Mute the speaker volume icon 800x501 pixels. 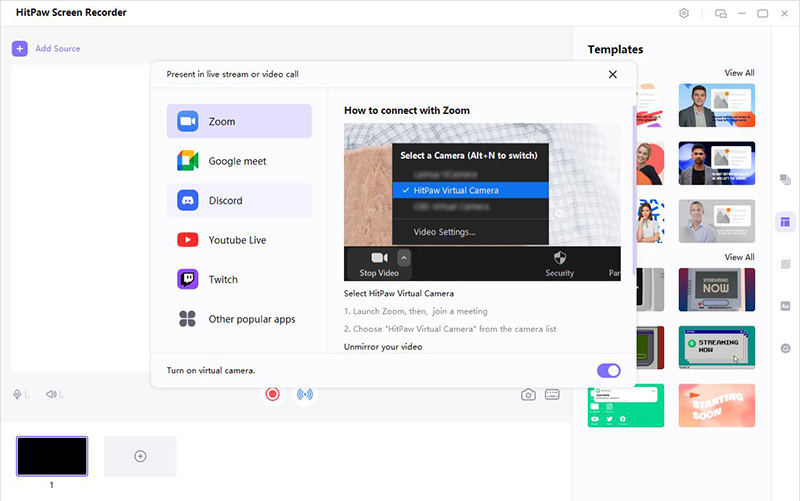51,394
